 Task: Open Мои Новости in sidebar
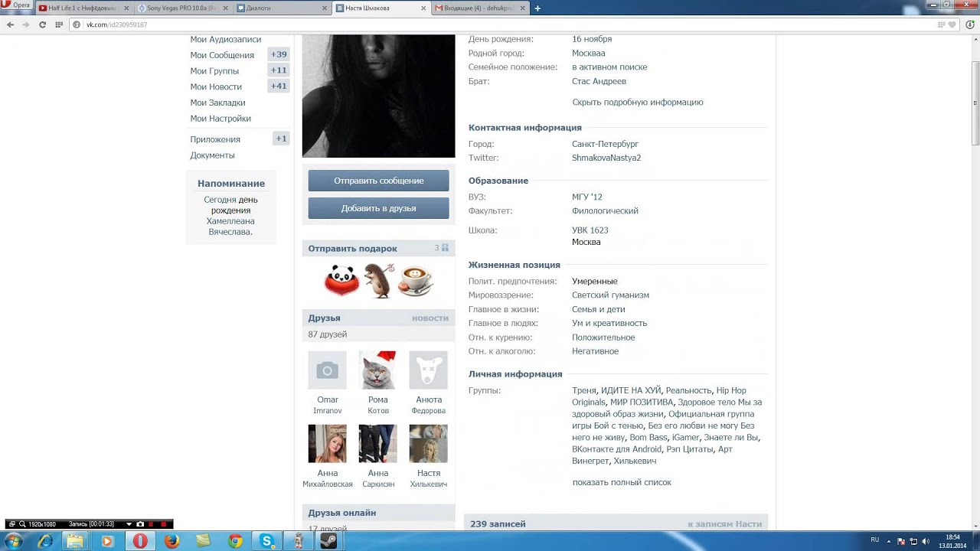(x=216, y=86)
